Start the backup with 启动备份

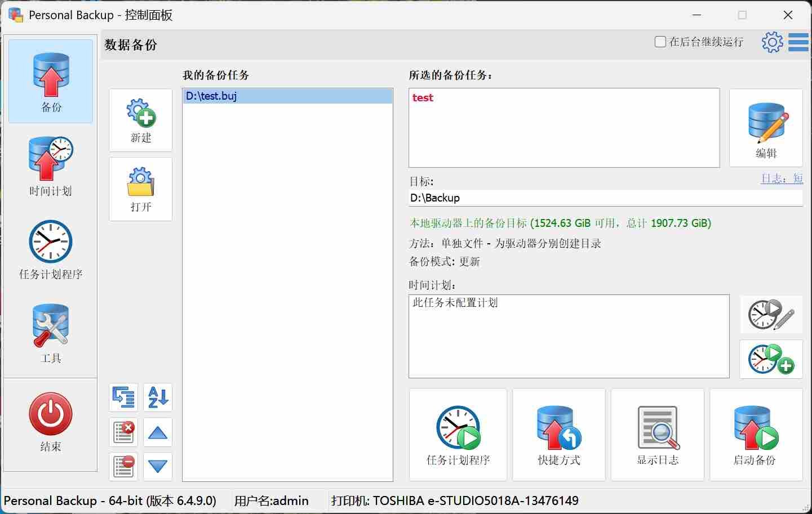pyautogui.click(x=756, y=435)
